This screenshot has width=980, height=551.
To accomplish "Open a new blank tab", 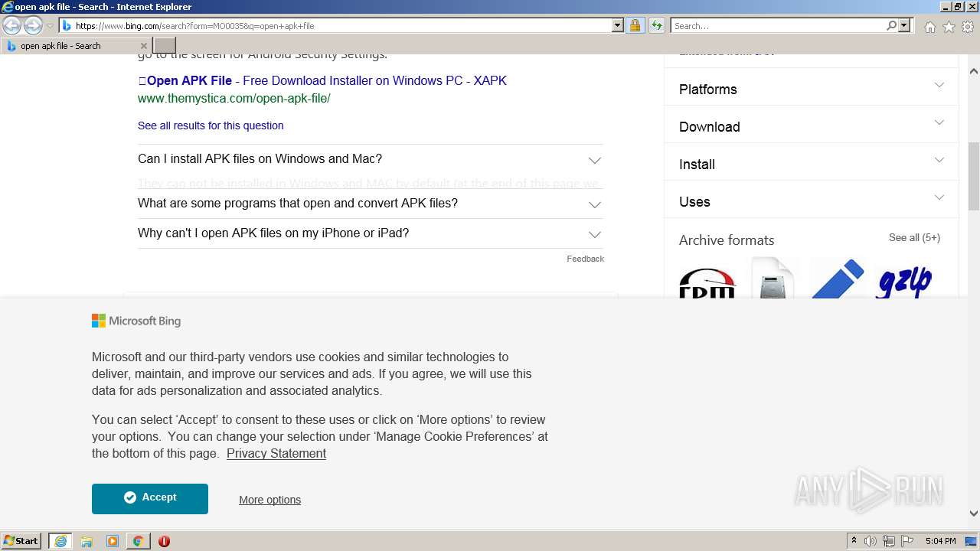I will tap(165, 46).
